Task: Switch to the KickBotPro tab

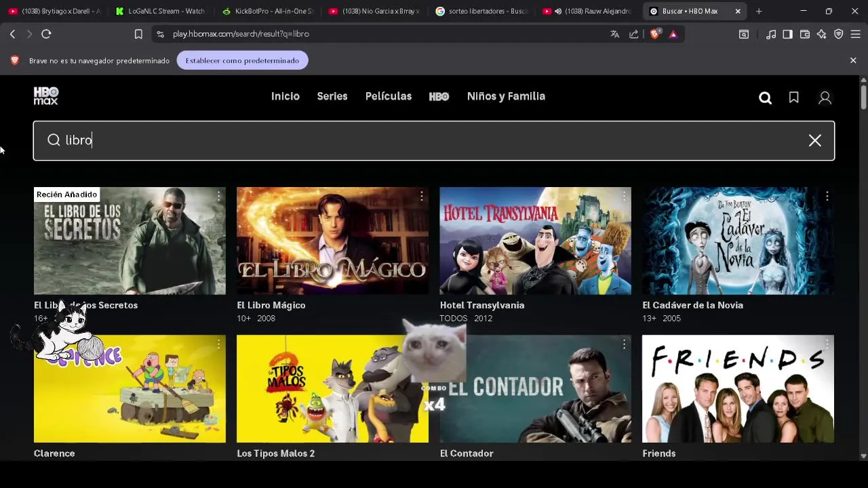Action: [267, 11]
